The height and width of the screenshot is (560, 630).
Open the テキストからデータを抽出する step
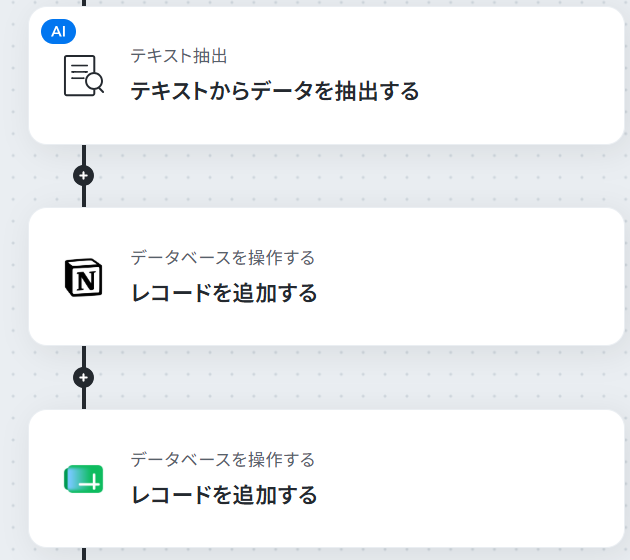tap(275, 91)
